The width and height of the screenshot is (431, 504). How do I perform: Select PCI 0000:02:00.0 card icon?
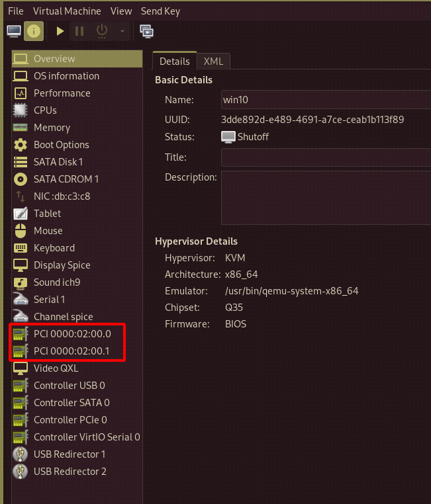click(x=21, y=334)
